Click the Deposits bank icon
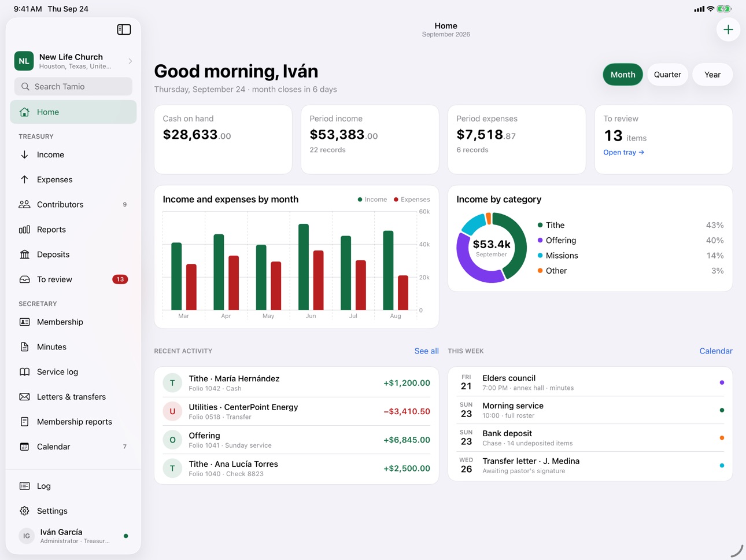 (24, 254)
